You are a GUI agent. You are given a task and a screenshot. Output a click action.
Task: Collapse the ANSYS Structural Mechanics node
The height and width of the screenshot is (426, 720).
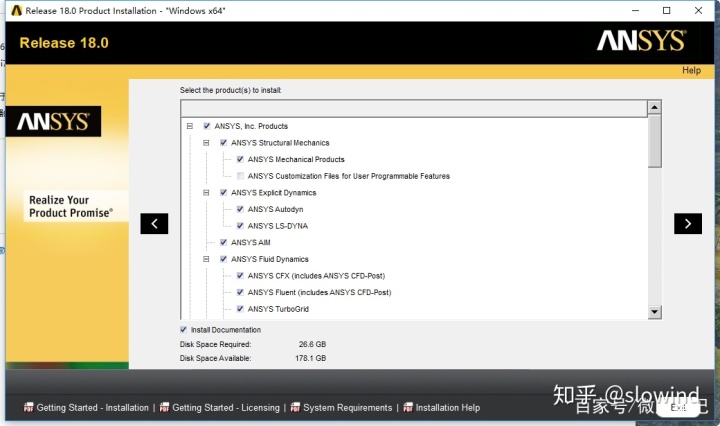pyautogui.click(x=206, y=143)
